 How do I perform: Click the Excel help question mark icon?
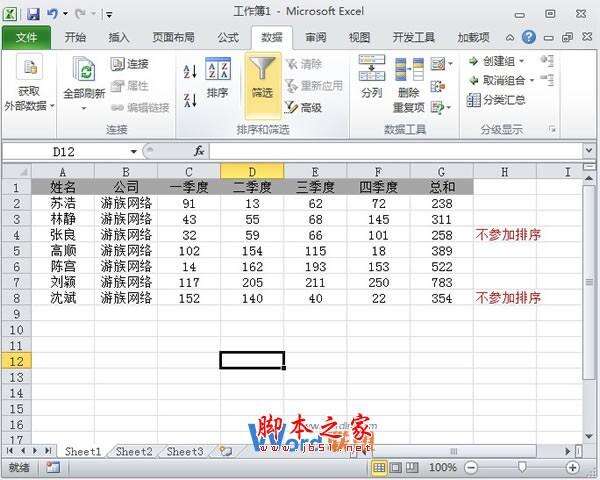tap(528, 37)
